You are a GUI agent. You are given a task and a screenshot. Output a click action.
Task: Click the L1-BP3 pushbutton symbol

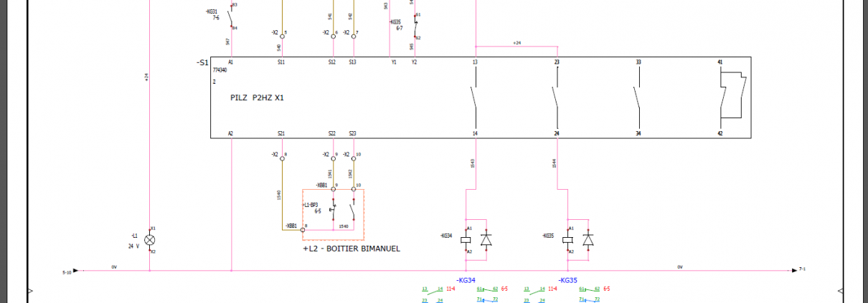332,208
